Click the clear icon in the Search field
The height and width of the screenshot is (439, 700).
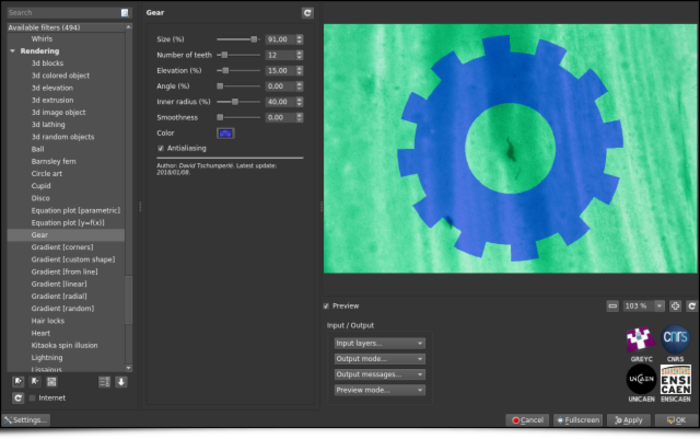pos(124,13)
